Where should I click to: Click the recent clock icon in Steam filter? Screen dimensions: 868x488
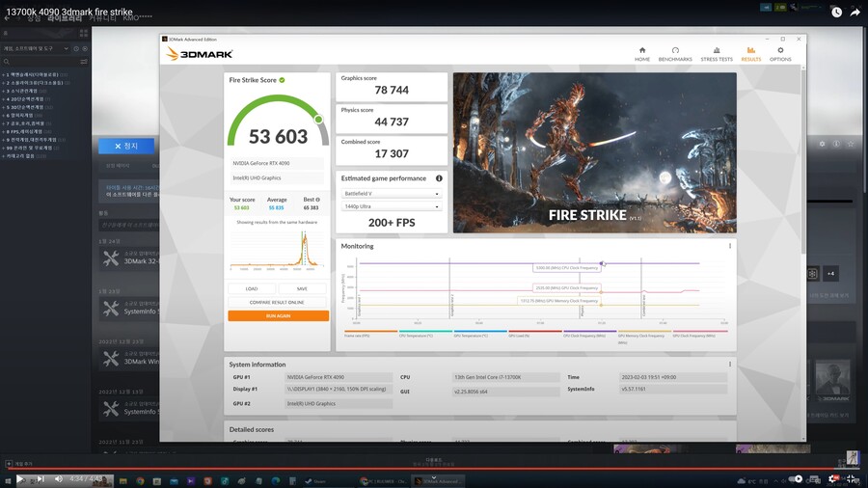76,48
